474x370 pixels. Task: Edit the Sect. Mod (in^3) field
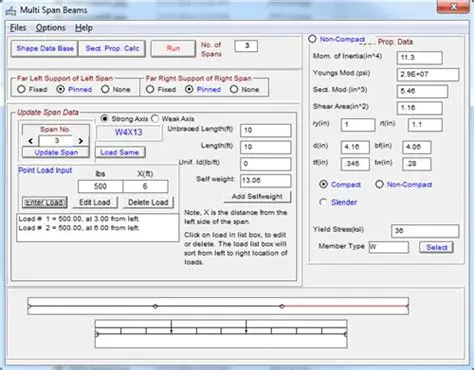point(422,91)
